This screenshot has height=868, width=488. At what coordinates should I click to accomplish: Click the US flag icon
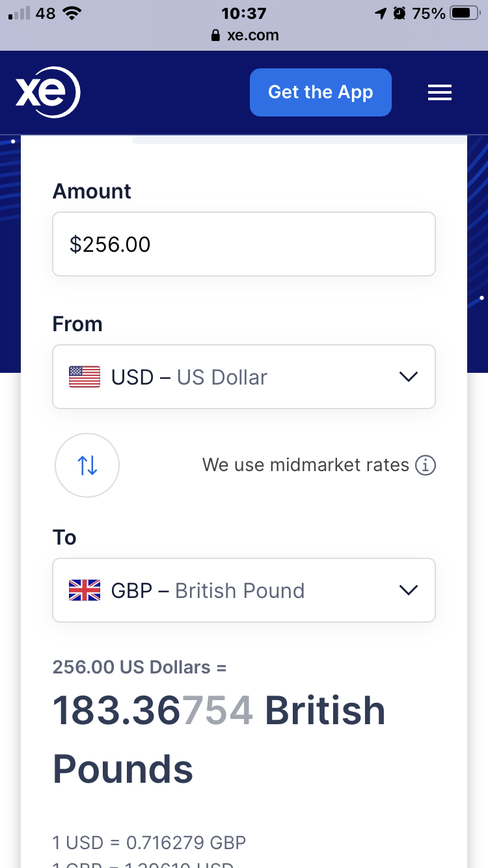pos(85,377)
